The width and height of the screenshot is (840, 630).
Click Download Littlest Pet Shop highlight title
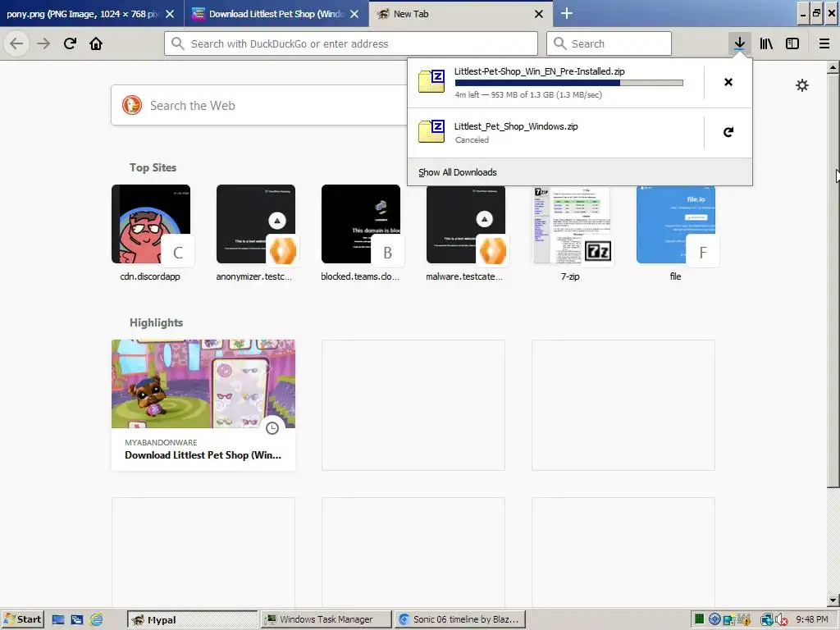(203, 454)
